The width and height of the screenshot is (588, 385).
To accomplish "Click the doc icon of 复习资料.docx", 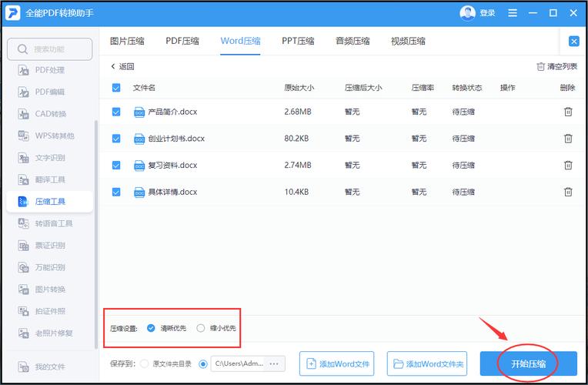I will (139, 165).
